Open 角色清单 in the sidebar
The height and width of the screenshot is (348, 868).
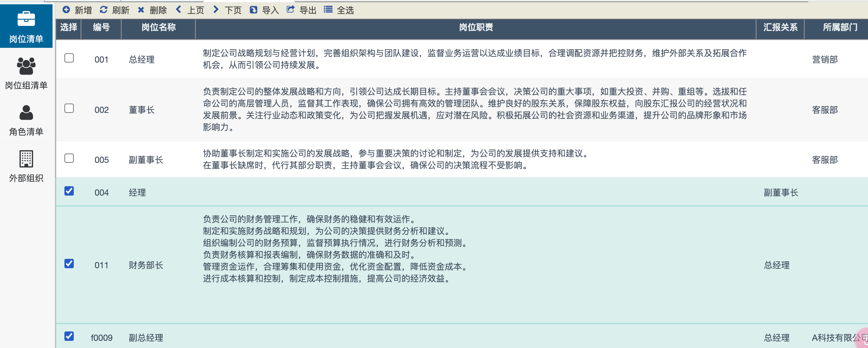(x=26, y=120)
